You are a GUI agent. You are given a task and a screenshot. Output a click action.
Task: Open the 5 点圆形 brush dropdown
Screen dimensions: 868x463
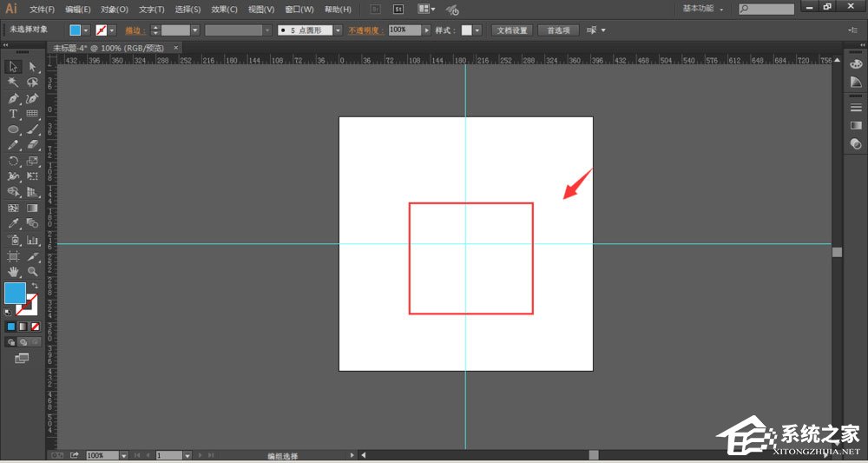338,30
